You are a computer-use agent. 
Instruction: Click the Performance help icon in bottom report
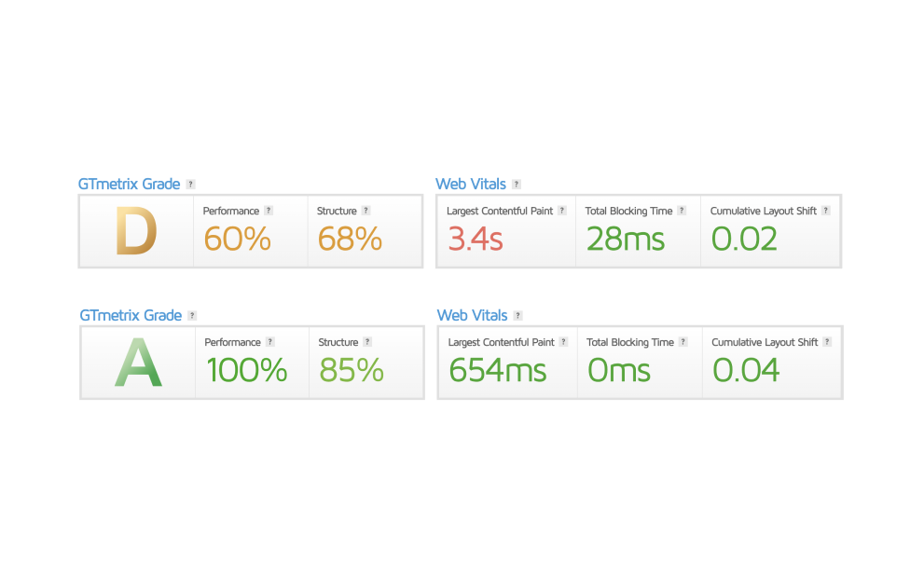point(270,342)
